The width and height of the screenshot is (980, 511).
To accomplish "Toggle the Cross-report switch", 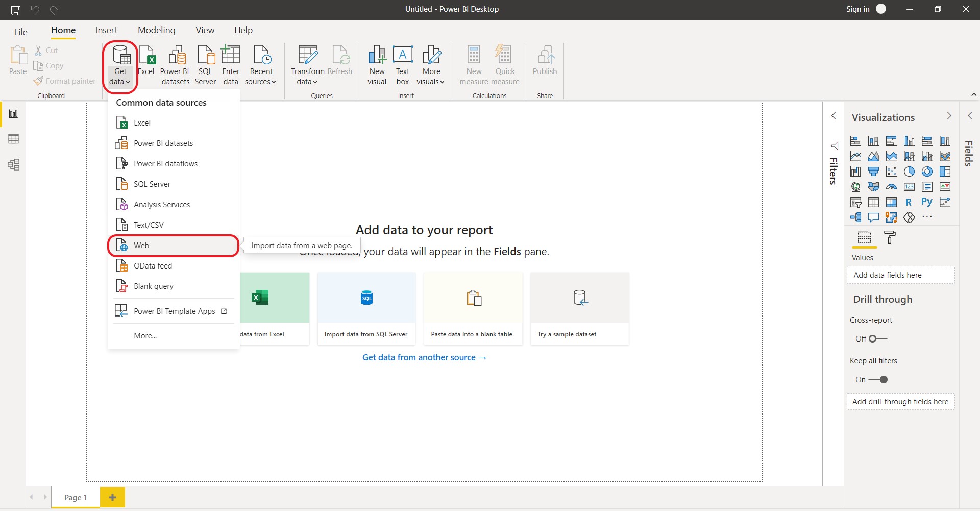I will [x=878, y=339].
